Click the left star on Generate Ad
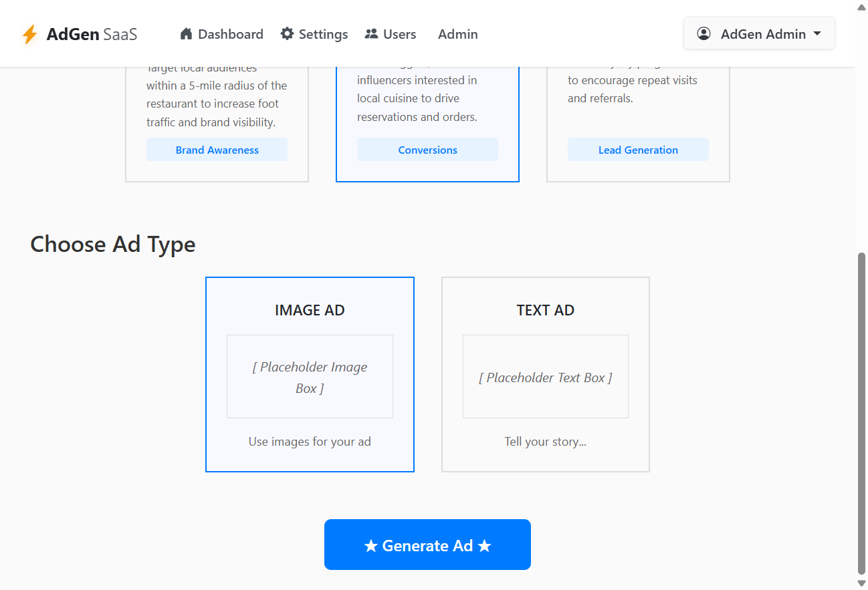 pyautogui.click(x=370, y=546)
